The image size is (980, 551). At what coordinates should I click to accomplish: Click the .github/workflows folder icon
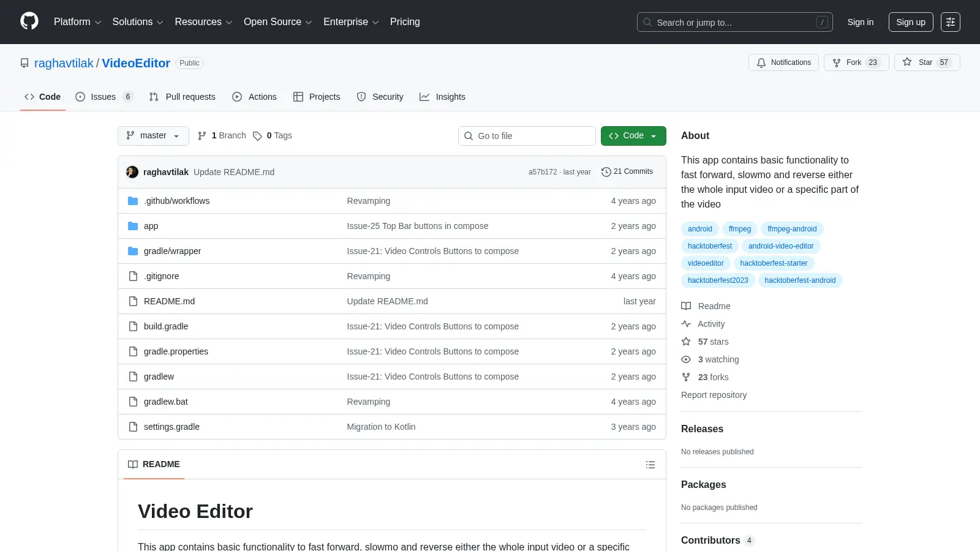pos(133,201)
